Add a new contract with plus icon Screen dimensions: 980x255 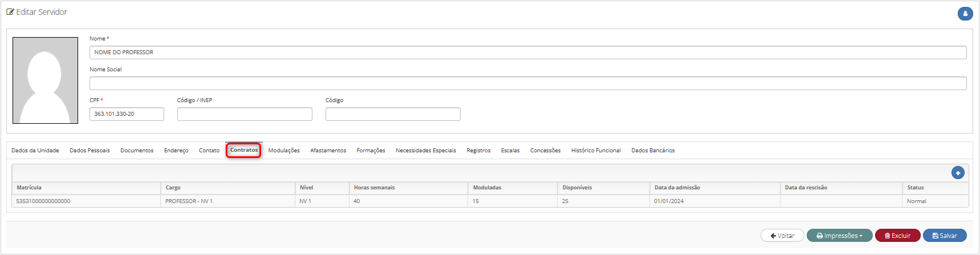click(958, 172)
